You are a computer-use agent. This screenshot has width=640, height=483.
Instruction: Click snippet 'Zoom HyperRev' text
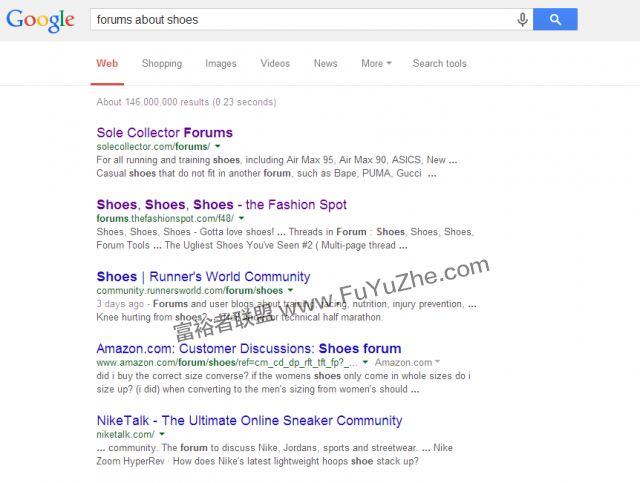130,461
